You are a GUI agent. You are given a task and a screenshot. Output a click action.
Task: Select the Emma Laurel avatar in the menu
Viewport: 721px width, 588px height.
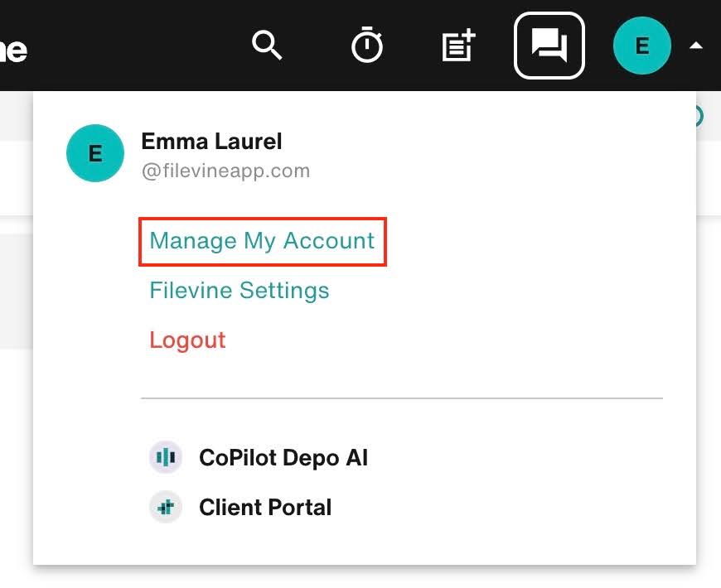point(94,153)
